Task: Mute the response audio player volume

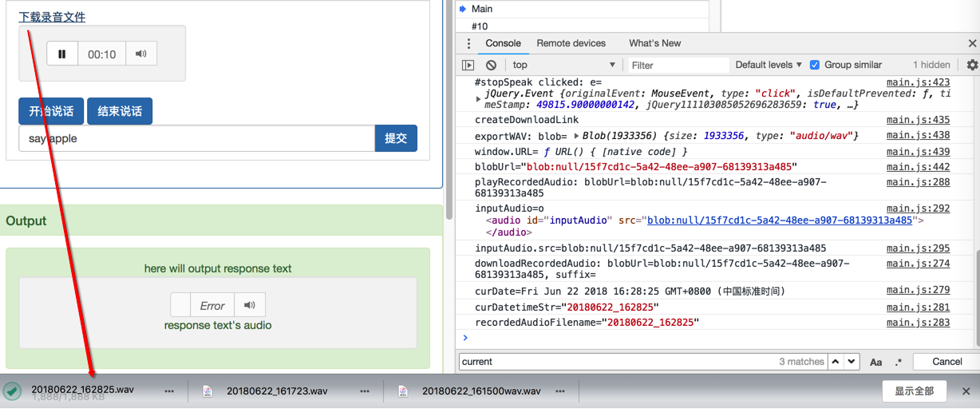Action: point(250,304)
